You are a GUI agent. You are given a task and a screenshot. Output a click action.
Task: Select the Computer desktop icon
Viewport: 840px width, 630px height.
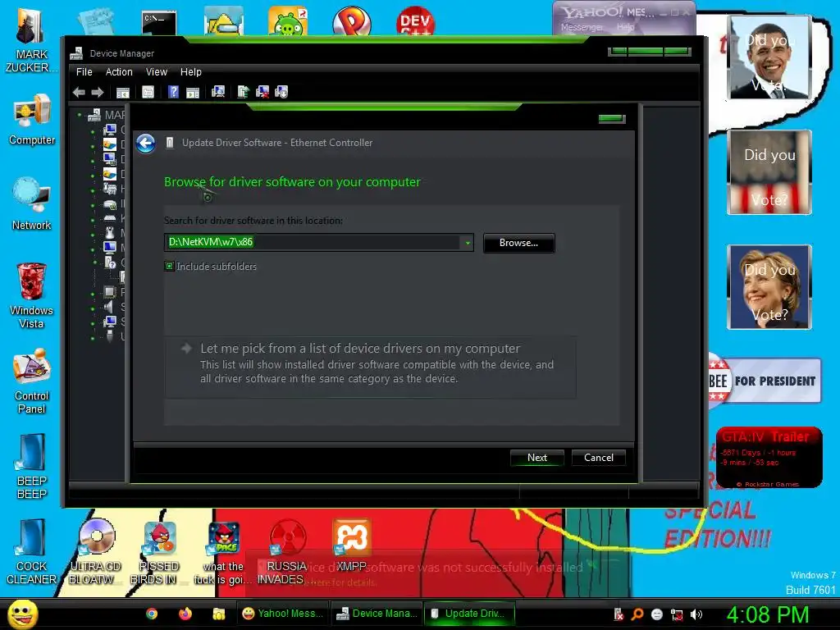(x=32, y=120)
